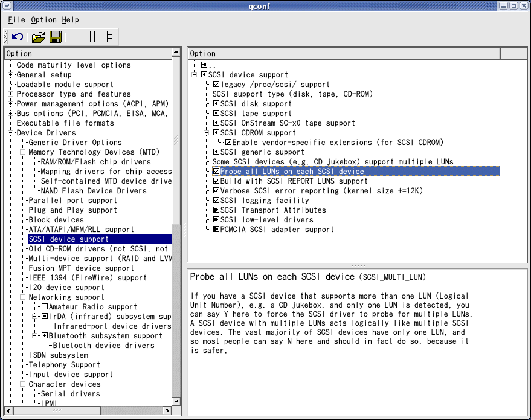Expand Power management options node

[x=10, y=104]
